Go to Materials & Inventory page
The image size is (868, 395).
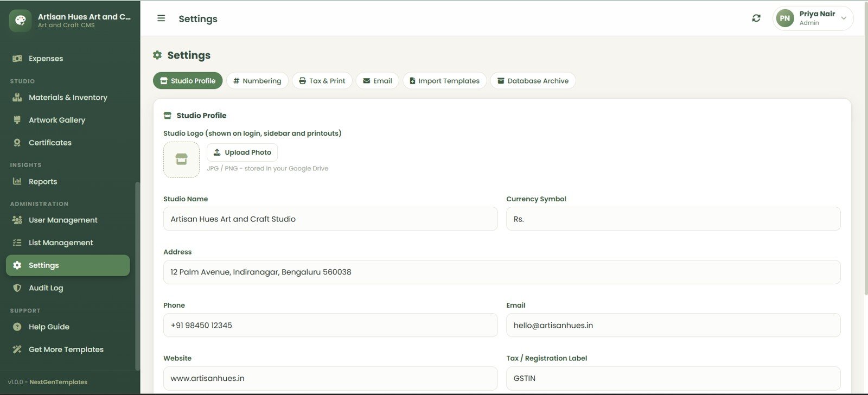[x=68, y=98]
